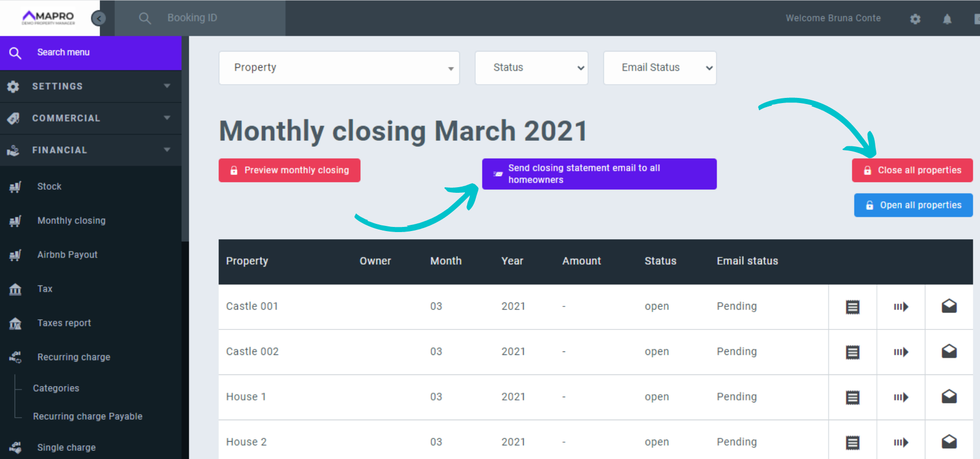Send email envelope icon for House 1
980x459 pixels.
(949, 397)
